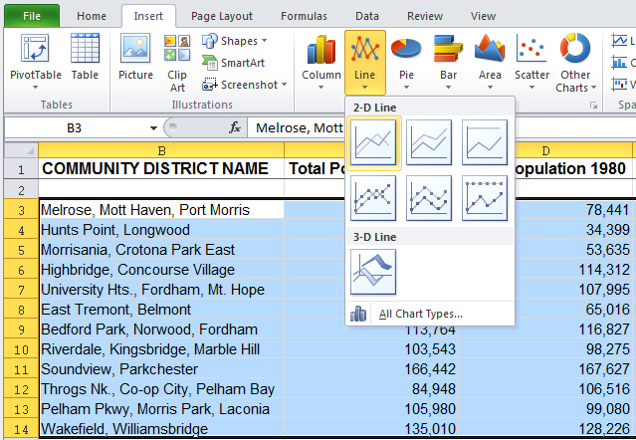Select column B header
Image resolution: width=636 pixels, height=440 pixels.
[x=161, y=150]
